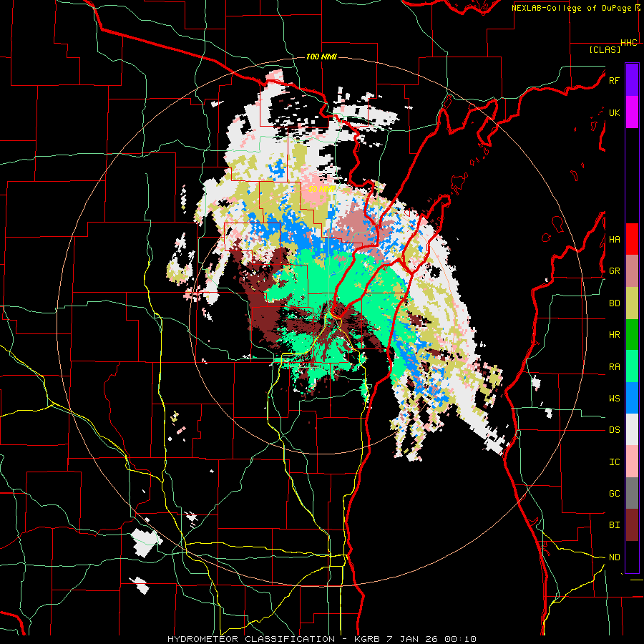Select the GC gray legend swatch
Screen dimensions: 644x644
tap(632, 493)
